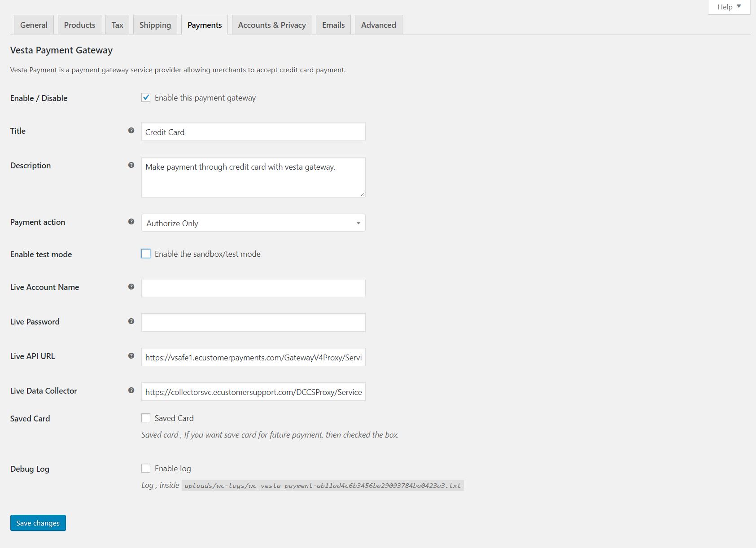Viewport: 756px width, 548px height.
Task: Click the Live API URL field
Action: click(253, 357)
